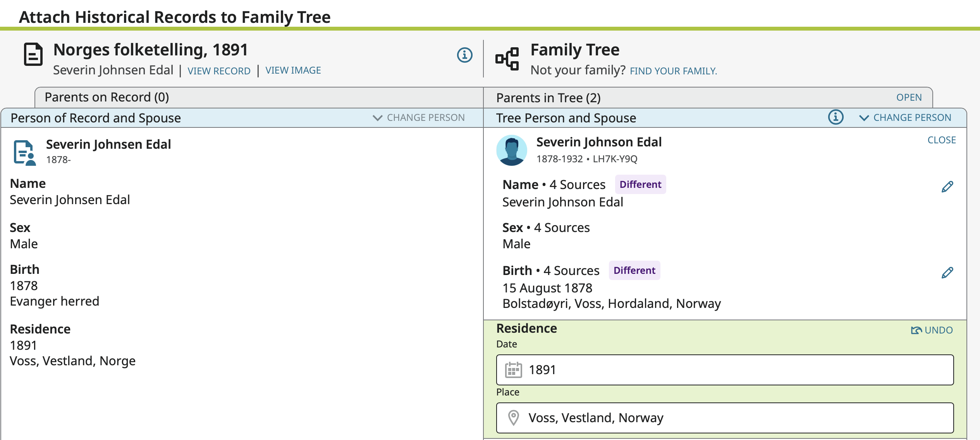Edit the tree person's Birth with pencil icon
Screen dimensions: 980x440
click(947, 273)
